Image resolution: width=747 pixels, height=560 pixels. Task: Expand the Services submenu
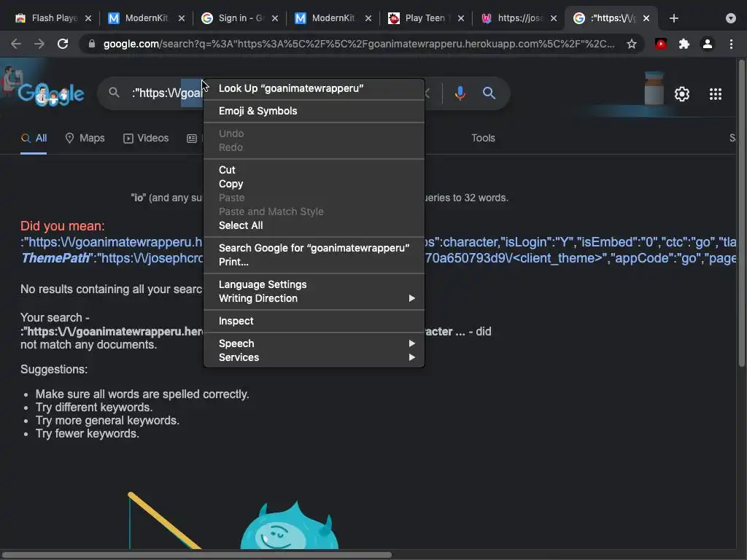314,357
